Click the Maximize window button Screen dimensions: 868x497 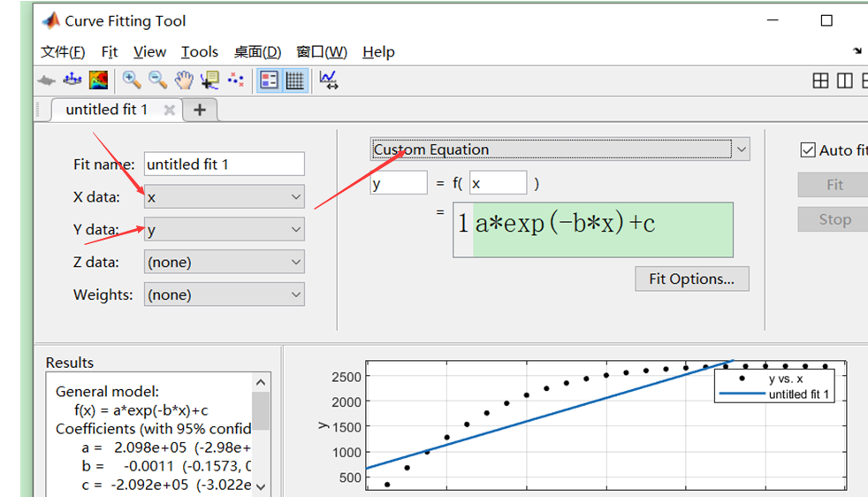tap(826, 21)
